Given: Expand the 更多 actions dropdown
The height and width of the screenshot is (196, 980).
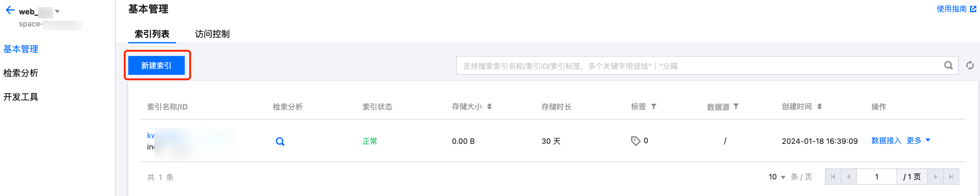Looking at the screenshot, I should pos(918,141).
